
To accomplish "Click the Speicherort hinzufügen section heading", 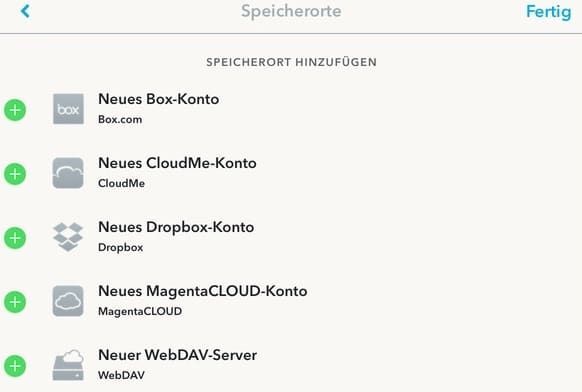I will [x=291, y=62].
